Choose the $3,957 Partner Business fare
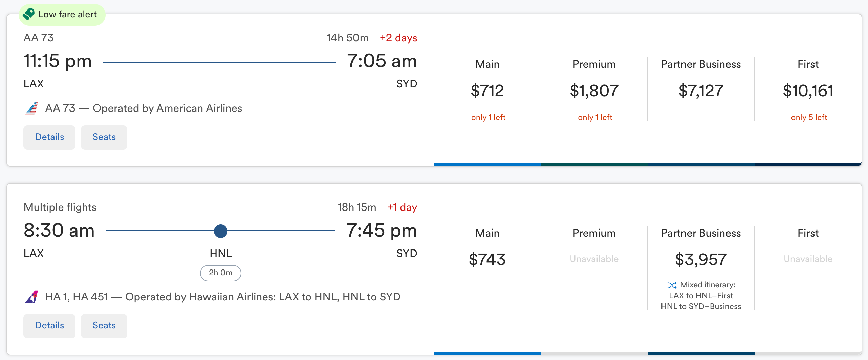The height and width of the screenshot is (360, 868). click(701, 260)
